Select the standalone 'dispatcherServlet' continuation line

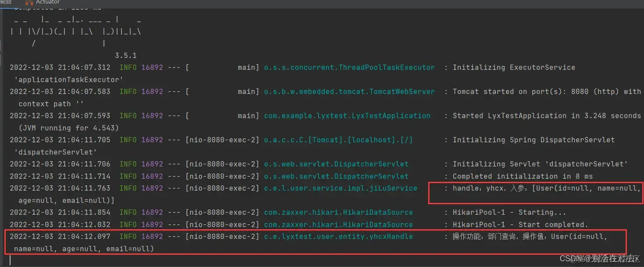click(x=55, y=152)
